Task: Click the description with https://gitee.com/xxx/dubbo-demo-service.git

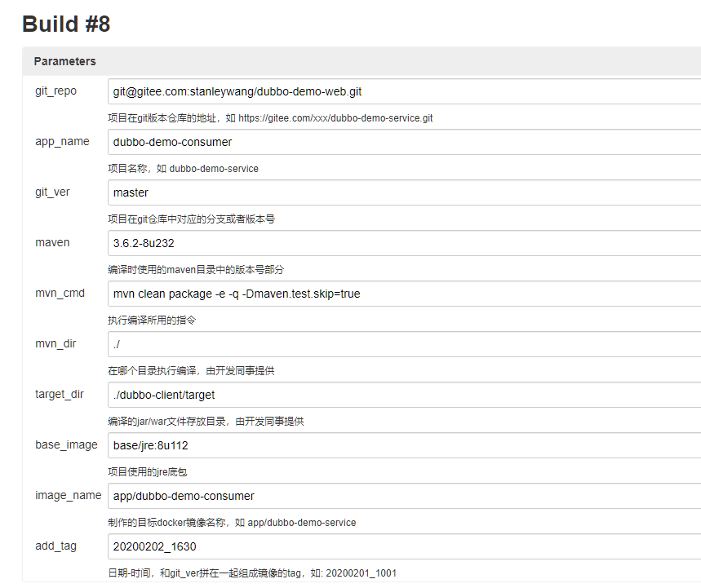Action: point(270,118)
